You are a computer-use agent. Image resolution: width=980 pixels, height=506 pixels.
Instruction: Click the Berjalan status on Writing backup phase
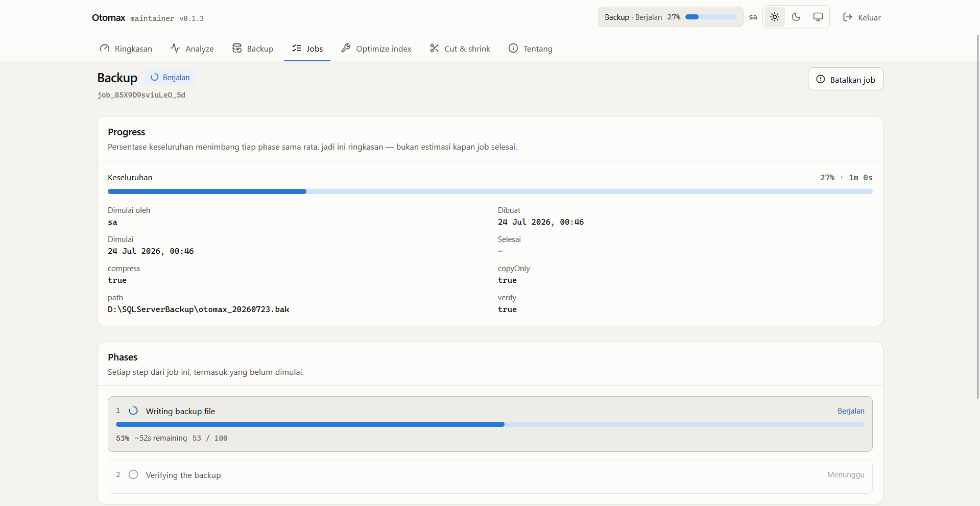point(851,411)
